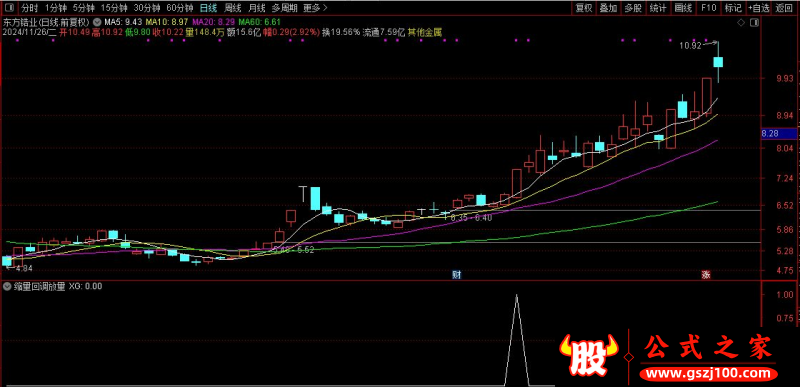Click the 涨 marker at the chart bottom

706,275
